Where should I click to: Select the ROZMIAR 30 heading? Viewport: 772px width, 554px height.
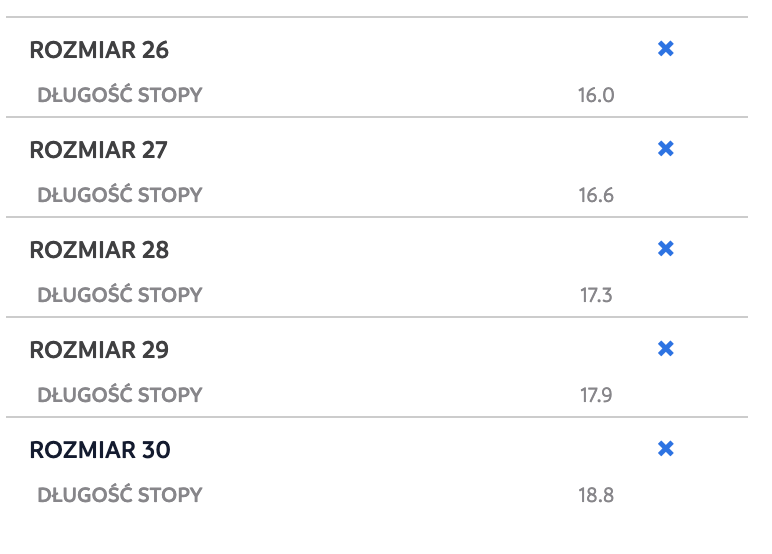pyautogui.click(x=100, y=450)
